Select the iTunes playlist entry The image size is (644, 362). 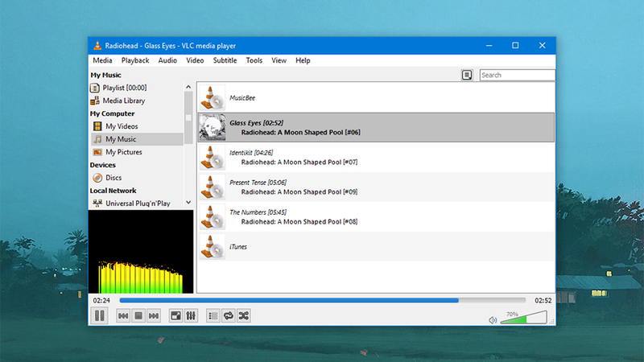tap(376, 247)
